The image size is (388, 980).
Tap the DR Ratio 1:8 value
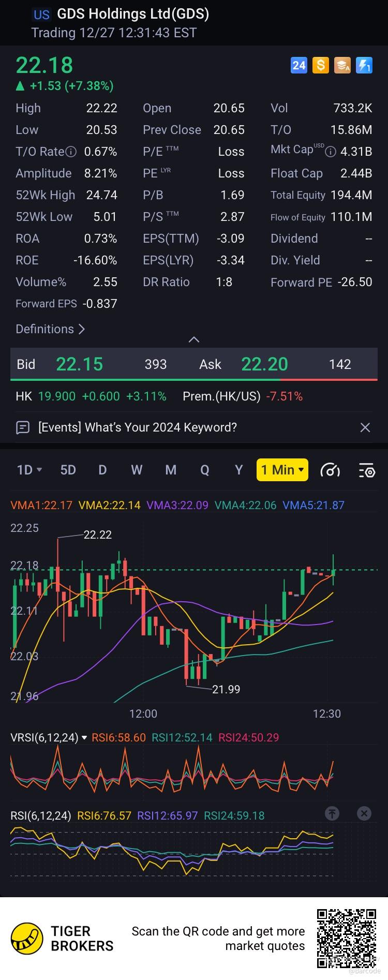224,282
